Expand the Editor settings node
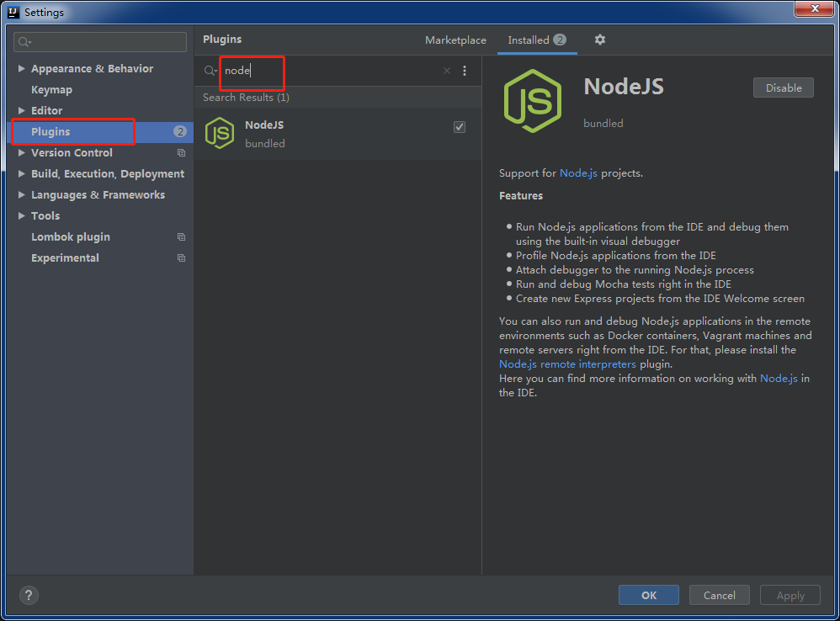The width and height of the screenshot is (840, 621). [21, 111]
